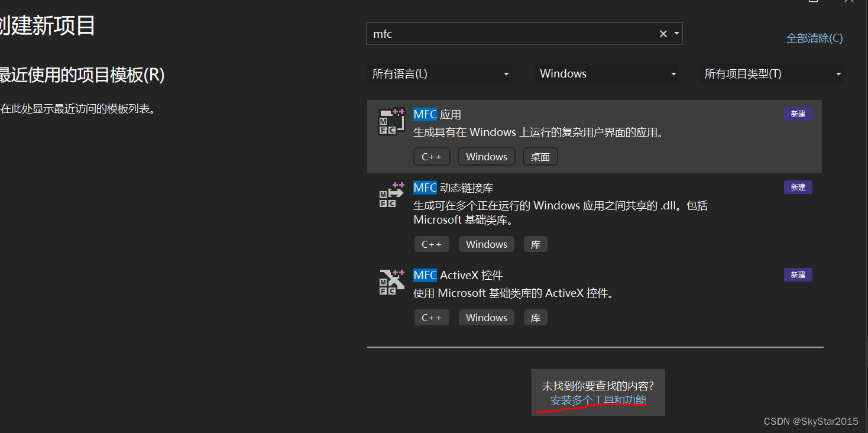This screenshot has width=868, height=433.
Task: Click the C++ tag under MFC 动态链接库
Action: (432, 244)
